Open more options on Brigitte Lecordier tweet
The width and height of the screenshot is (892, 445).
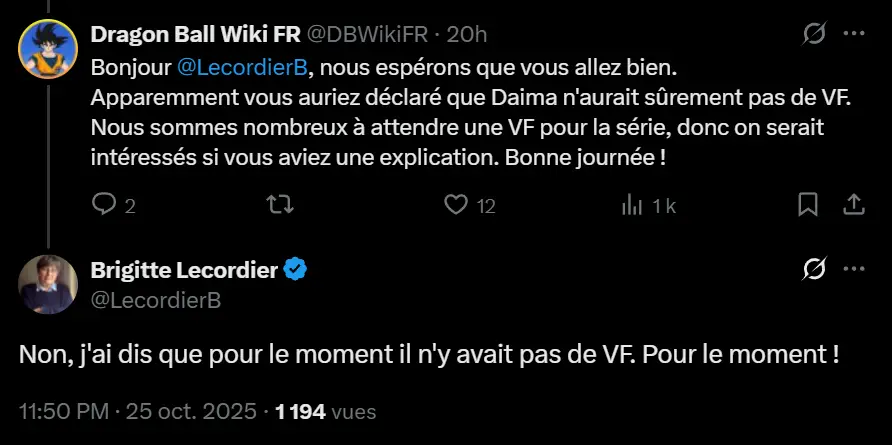click(x=854, y=268)
